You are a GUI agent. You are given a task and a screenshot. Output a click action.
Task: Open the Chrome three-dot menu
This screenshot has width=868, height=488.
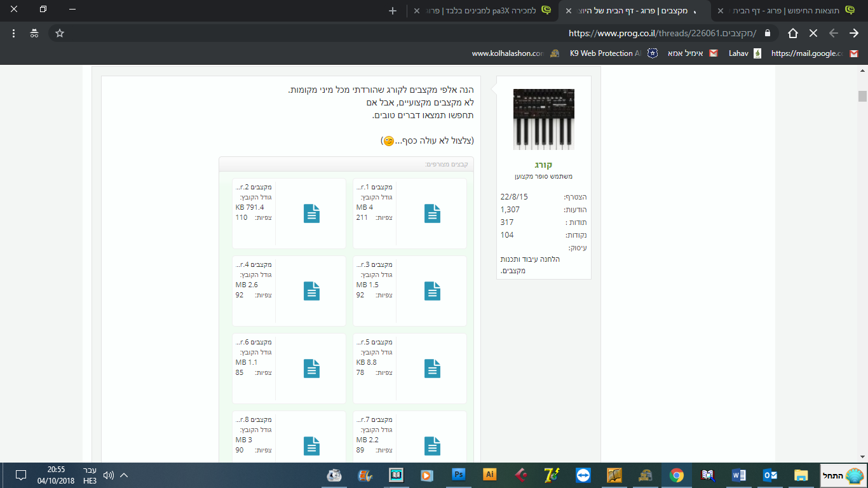click(14, 33)
